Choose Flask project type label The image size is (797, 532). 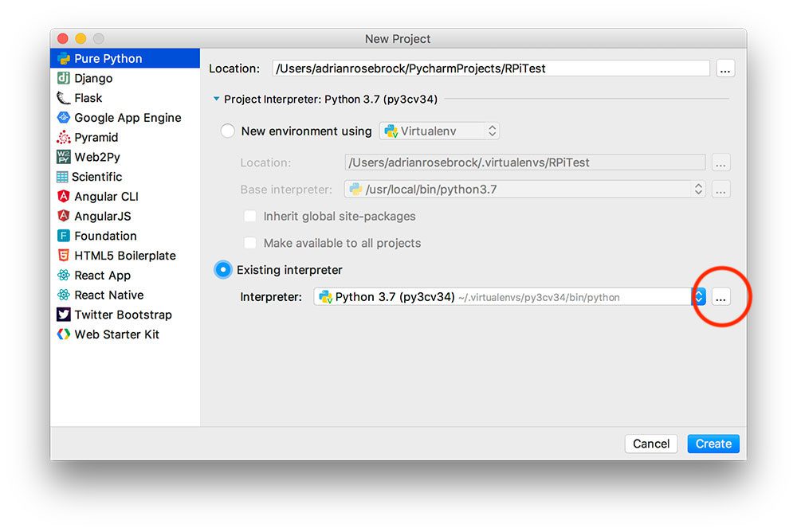coord(88,97)
